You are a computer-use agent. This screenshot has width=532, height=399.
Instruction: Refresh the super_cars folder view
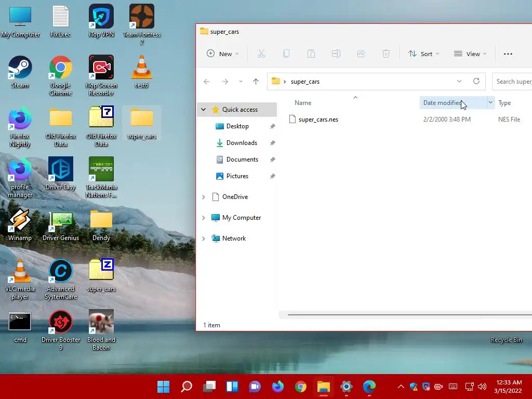476,82
